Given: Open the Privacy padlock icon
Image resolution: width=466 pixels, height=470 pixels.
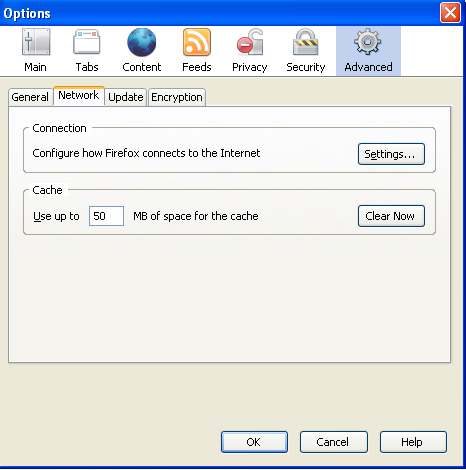Looking at the screenshot, I should [x=250, y=42].
